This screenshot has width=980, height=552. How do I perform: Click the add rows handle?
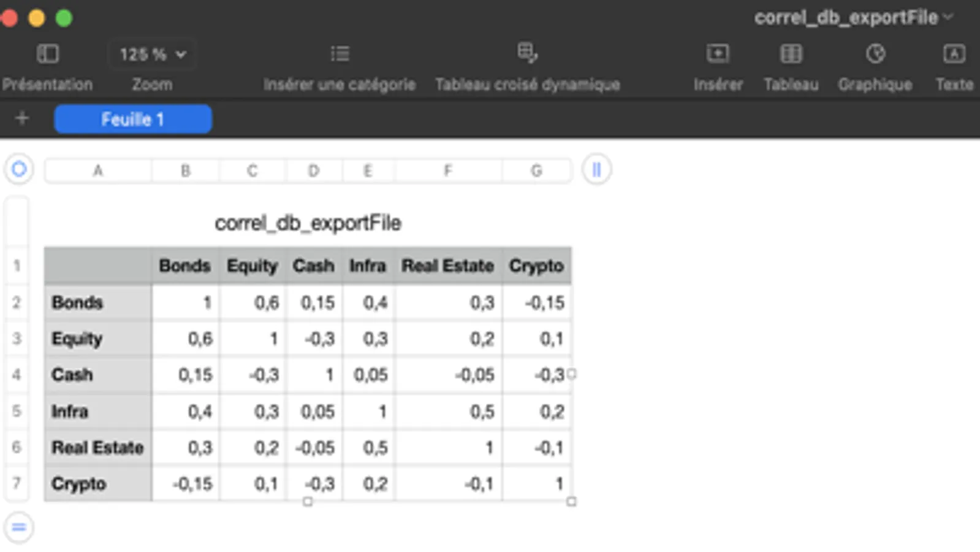pos(19,527)
